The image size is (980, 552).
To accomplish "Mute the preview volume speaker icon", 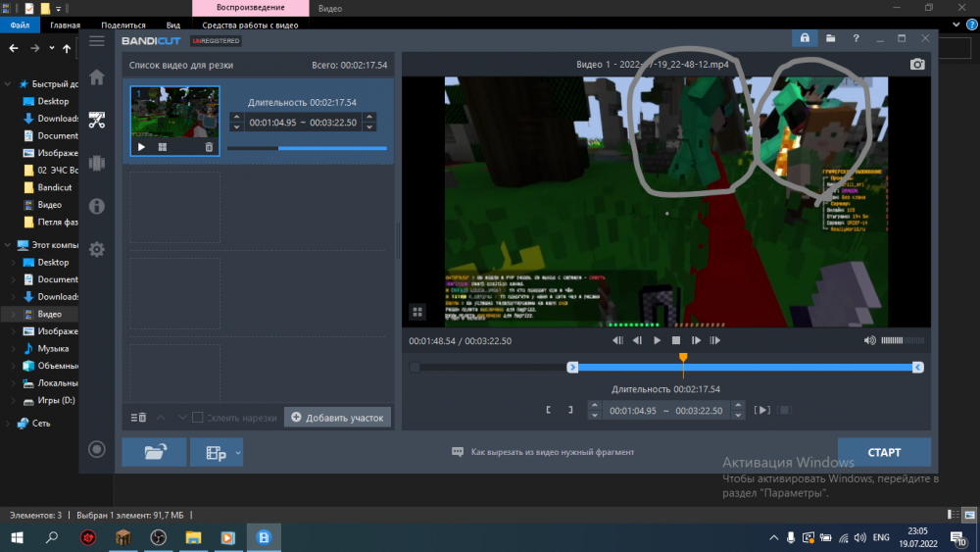I will (x=869, y=340).
